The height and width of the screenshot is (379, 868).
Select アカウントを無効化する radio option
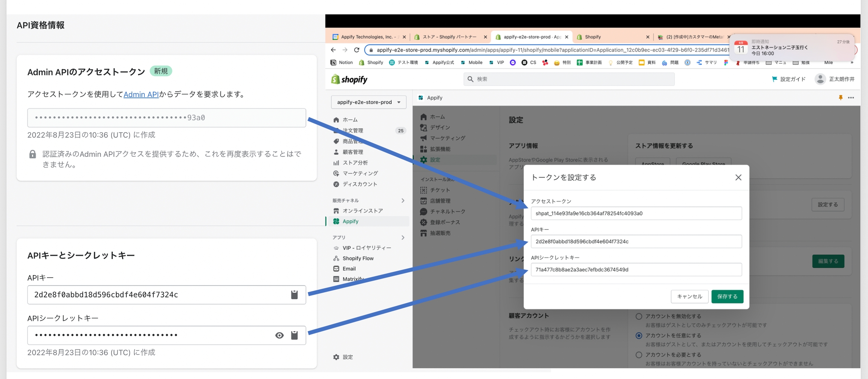(639, 316)
